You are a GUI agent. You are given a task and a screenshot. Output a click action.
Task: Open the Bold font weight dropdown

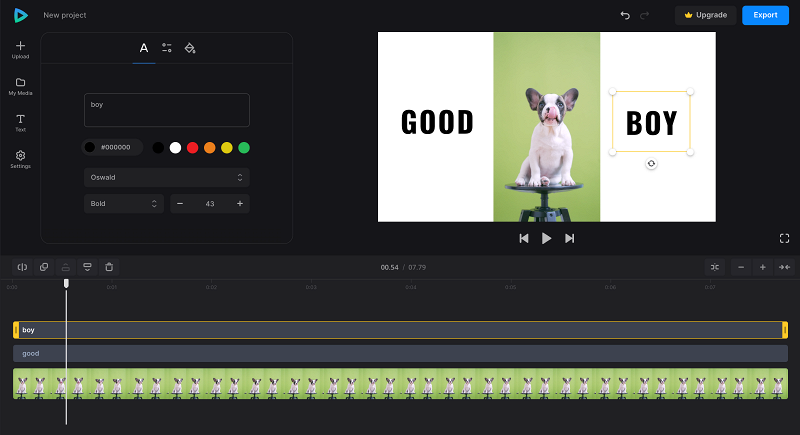point(124,203)
